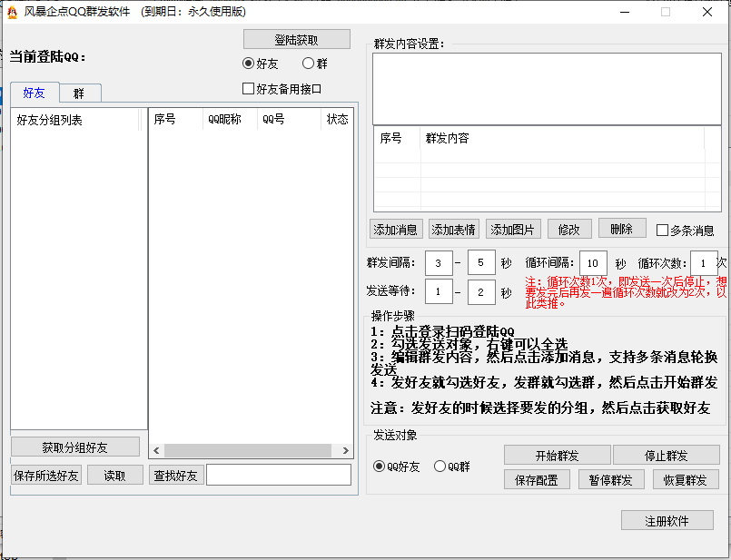This screenshot has height=560, width=731.
Task: Click the 循环间隔 seconds input box
Action: coord(593,263)
